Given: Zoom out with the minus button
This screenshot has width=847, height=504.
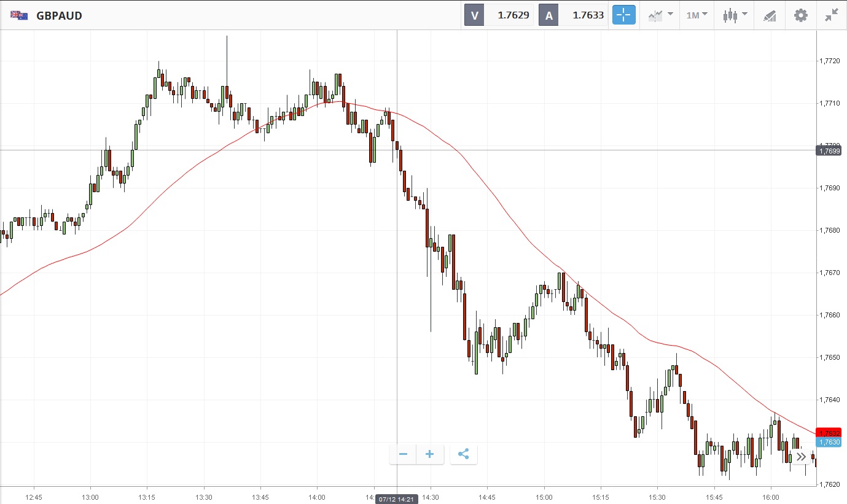Looking at the screenshot, I should pos(403,454).
